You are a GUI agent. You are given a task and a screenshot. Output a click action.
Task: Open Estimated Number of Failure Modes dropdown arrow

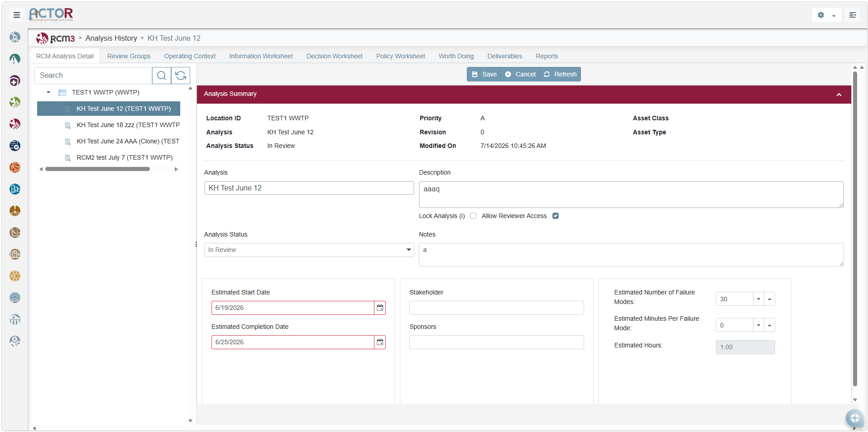[758, 299]
